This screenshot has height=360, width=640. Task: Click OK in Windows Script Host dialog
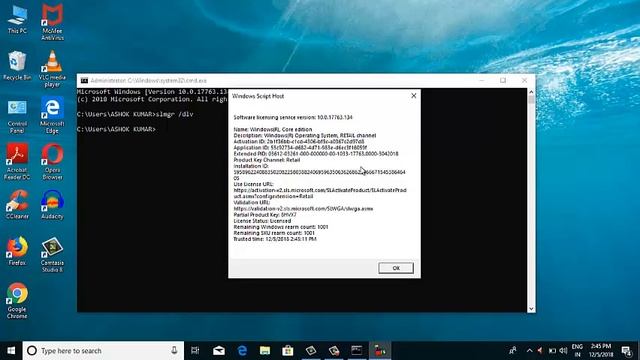point(396,268)
